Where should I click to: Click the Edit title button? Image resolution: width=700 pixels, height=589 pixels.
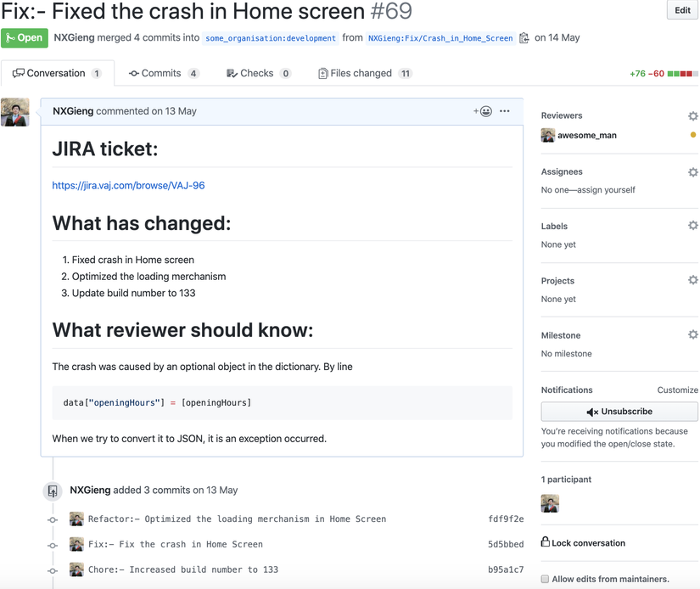point(682,10)
